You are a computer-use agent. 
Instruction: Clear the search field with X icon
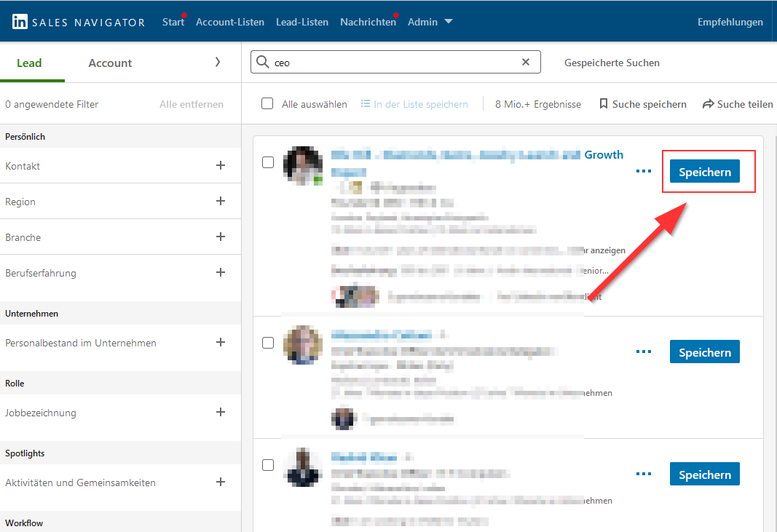click(x=526, y=63)
